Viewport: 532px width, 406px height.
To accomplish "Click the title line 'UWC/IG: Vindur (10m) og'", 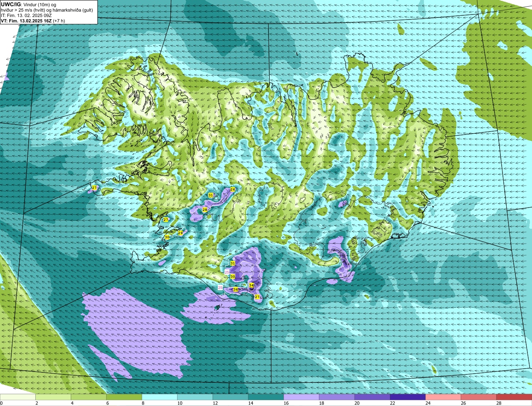I will (x=29, y=4).
